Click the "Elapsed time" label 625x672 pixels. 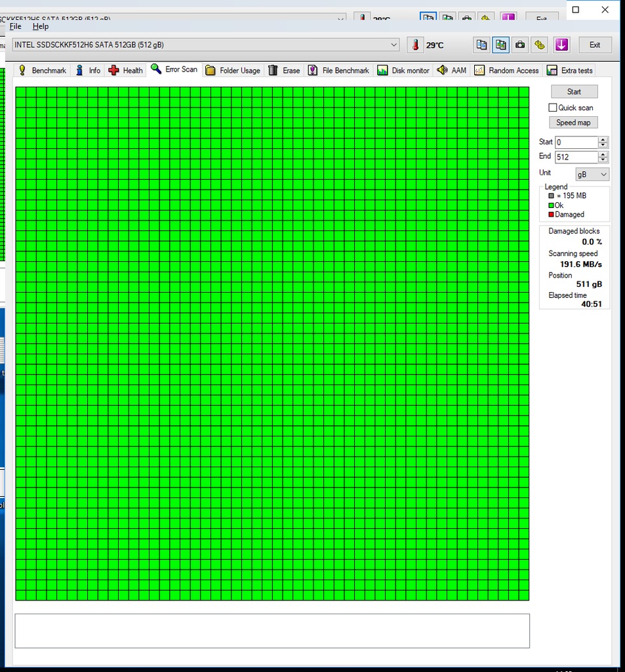pos(567,295)
